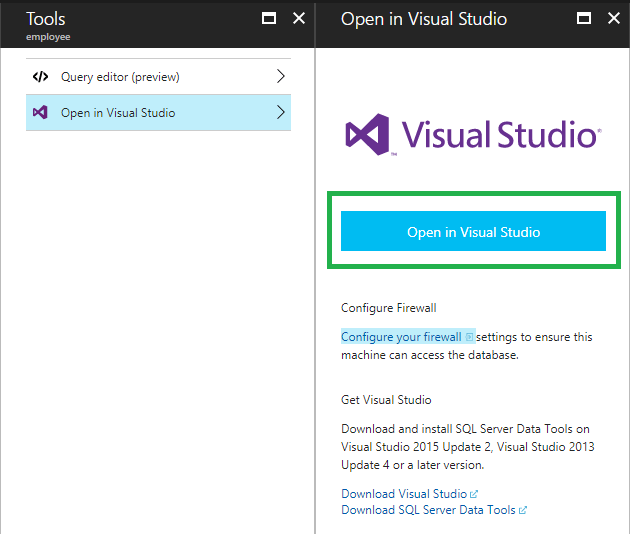Open the Configure your firewall link
This screenshot has height=534, width=630.
[401, 337]
